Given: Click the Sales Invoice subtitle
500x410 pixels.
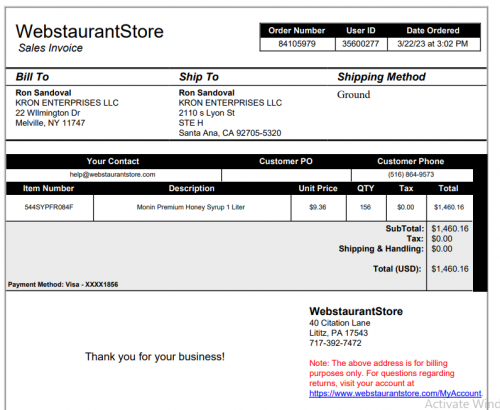Looking at the screenshot, I should point(50,48).
